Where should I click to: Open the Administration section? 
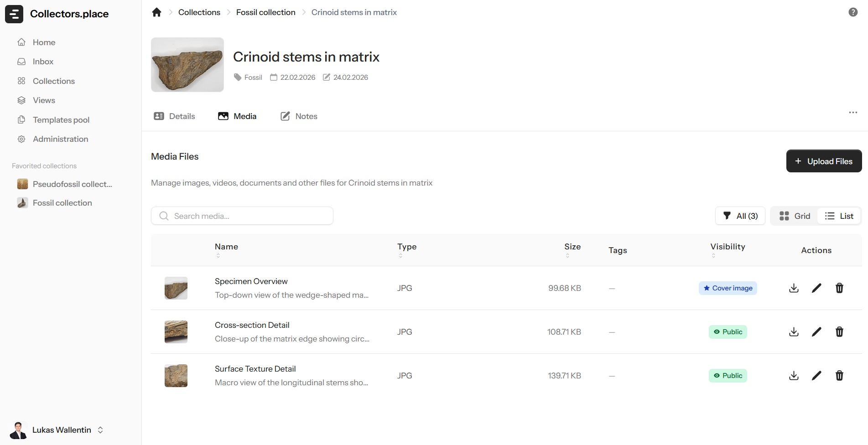point(60,139)
